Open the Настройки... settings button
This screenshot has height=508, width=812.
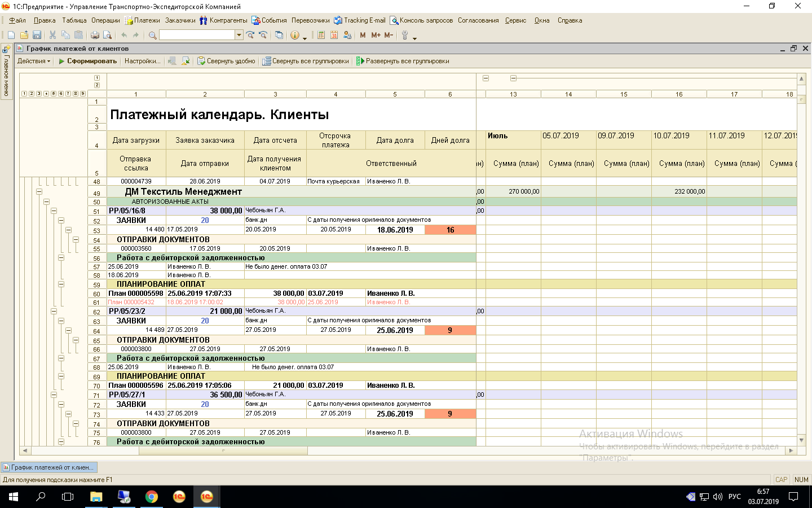click(142, 61)
